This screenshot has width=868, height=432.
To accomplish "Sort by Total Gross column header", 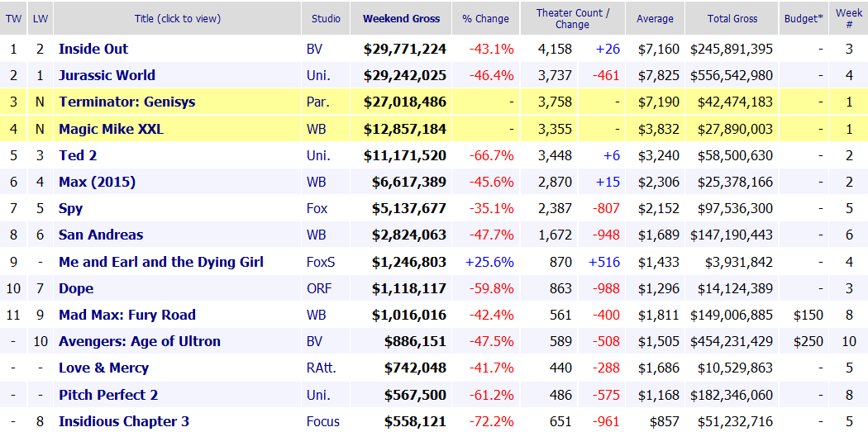I will (732, 19).
